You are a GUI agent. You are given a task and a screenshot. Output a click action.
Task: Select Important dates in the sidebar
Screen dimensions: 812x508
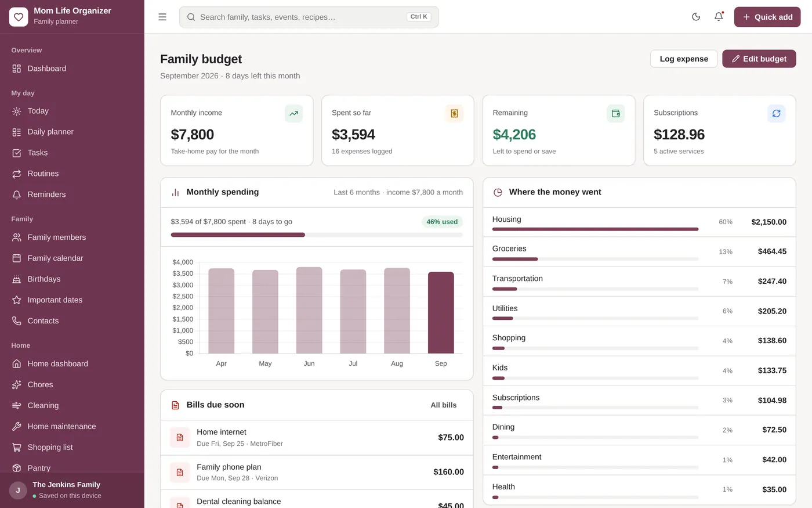pos(72,300)
